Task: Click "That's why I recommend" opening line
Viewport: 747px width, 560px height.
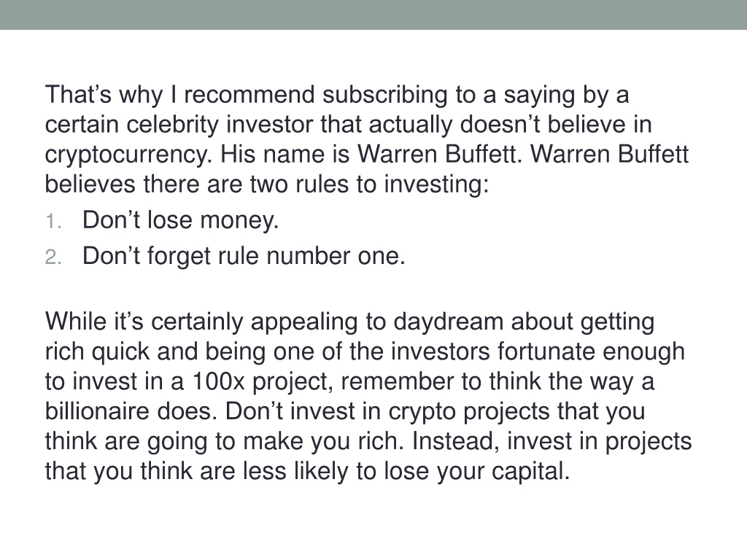Action: pos(180,95)
